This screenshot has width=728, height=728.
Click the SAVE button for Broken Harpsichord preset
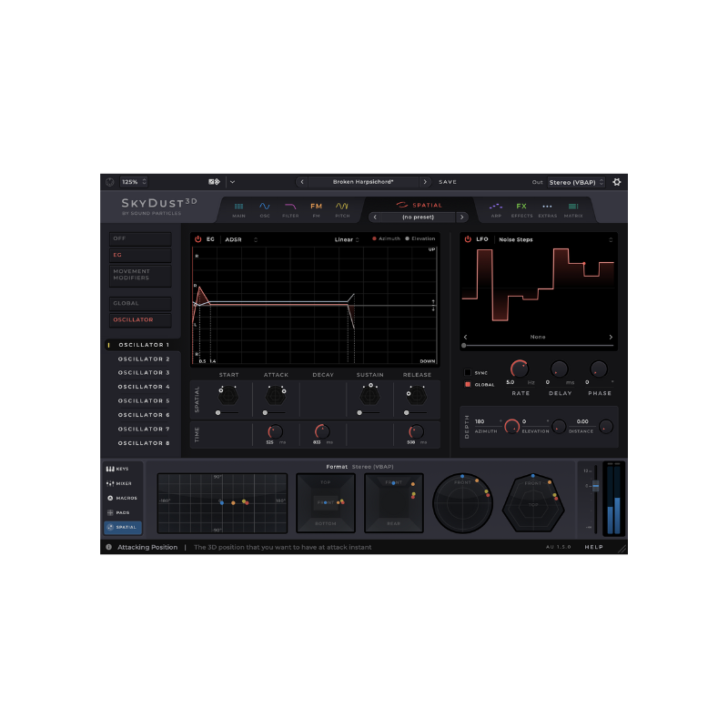tap(448, 182)
